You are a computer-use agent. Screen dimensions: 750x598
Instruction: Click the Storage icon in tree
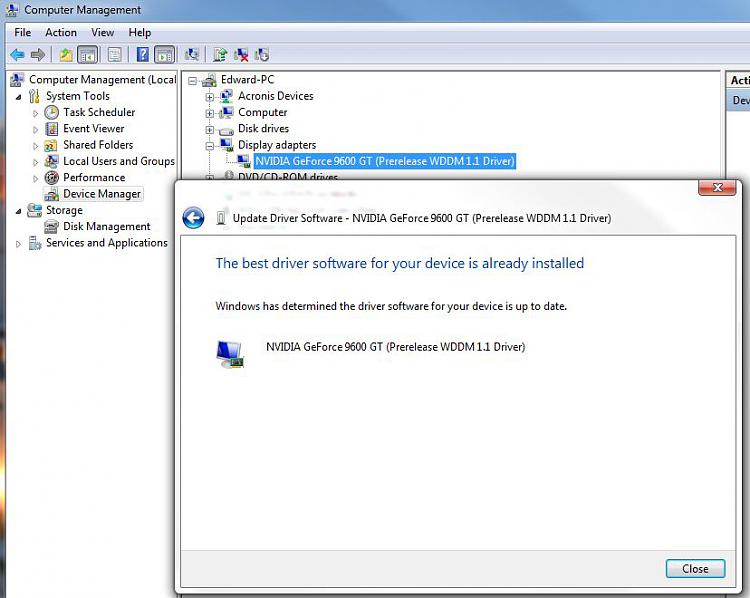tap(34, 210)
